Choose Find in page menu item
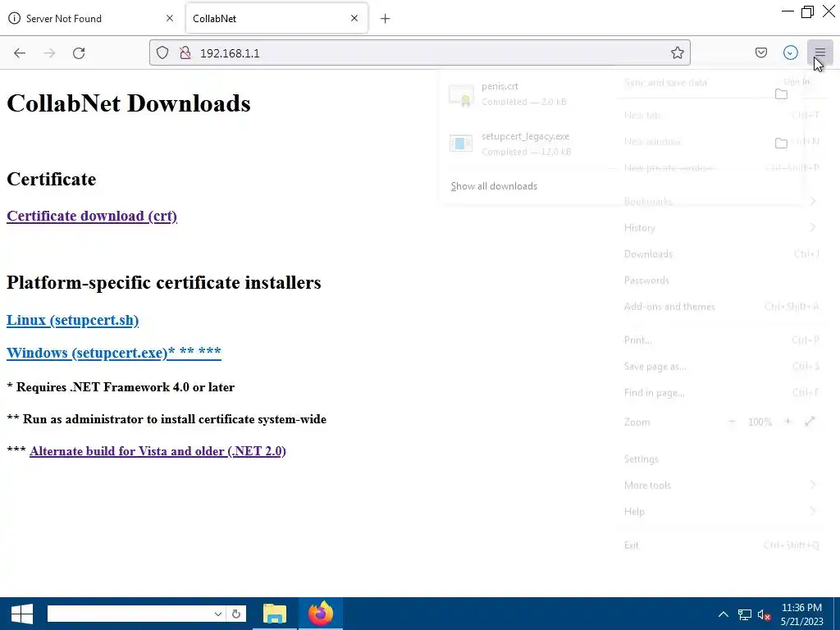Viewport: 840px width, 630px height. 721,393
